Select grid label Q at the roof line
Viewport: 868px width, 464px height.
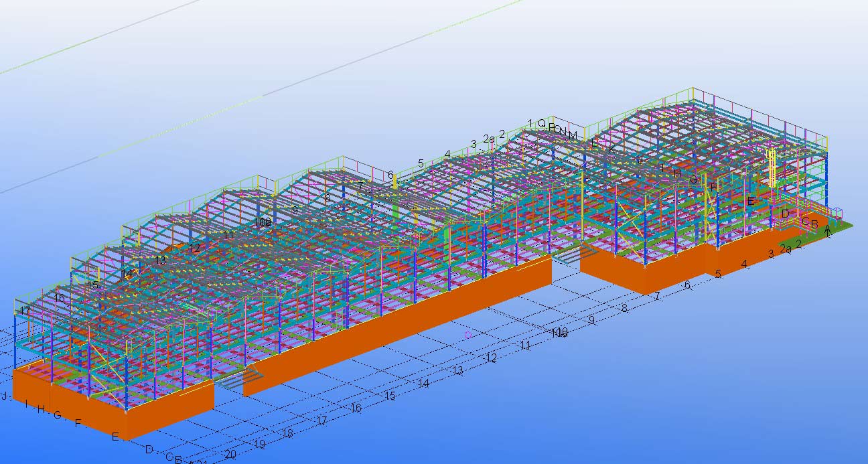coord(542,124)
